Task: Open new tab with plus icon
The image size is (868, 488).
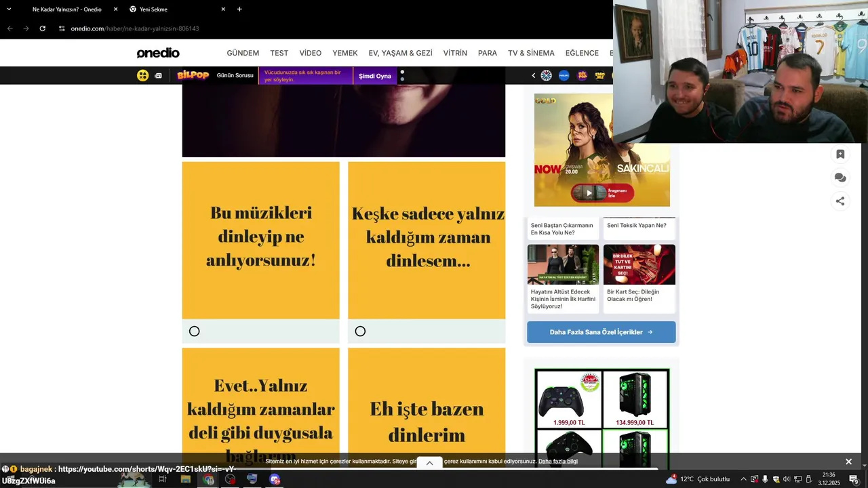Action: click(239, 9)
